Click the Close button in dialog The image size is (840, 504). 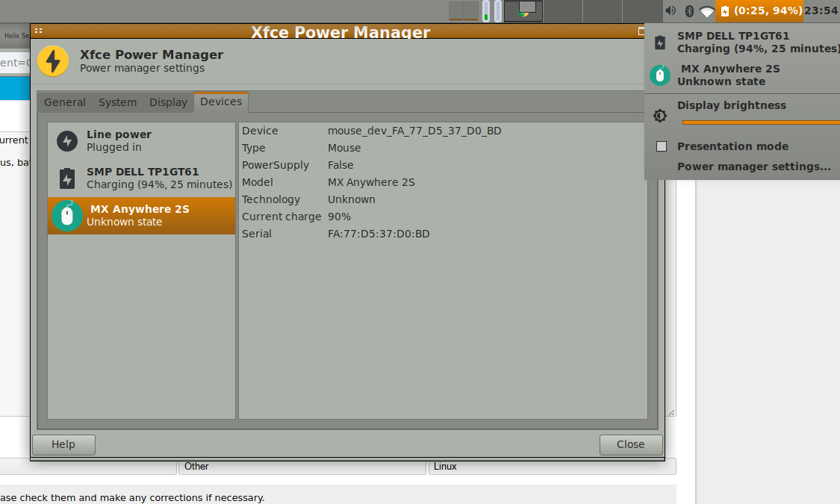pos(630,444)
